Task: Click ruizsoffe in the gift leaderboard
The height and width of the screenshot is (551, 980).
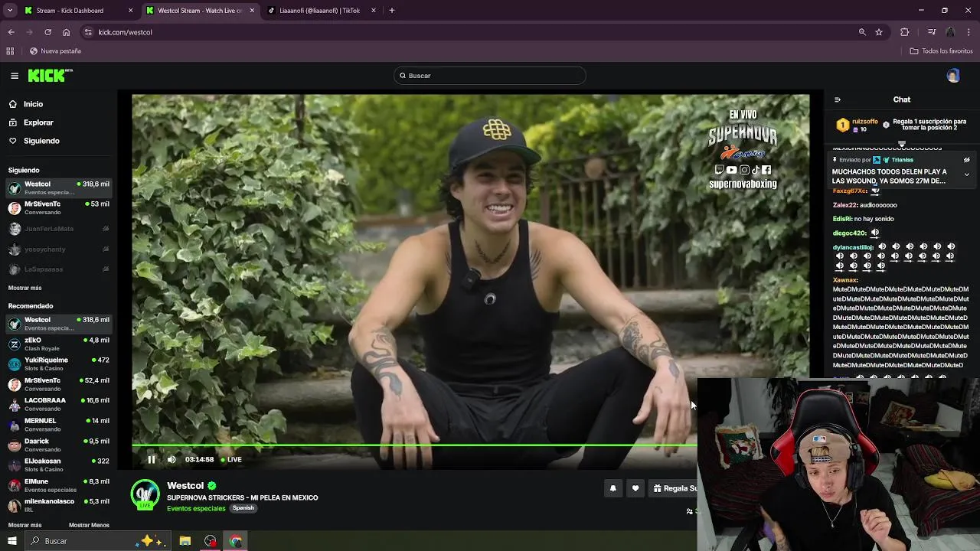Action: [x=864, y=121]
